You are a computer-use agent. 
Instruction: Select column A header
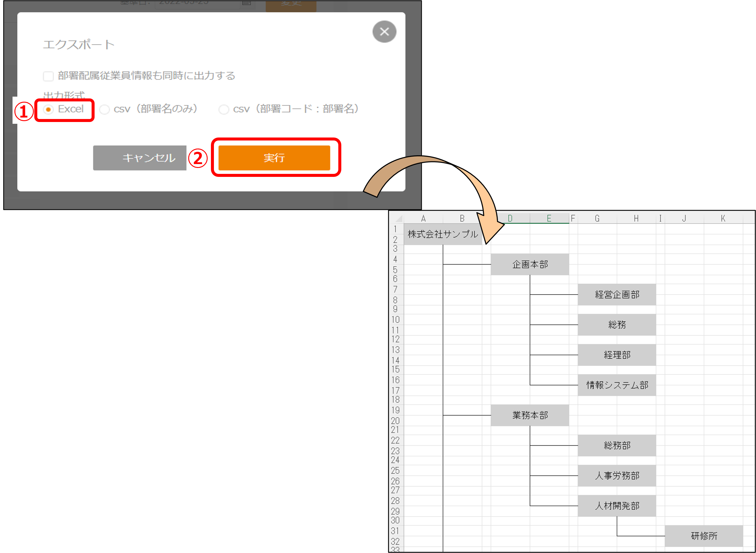coord(423,219)
